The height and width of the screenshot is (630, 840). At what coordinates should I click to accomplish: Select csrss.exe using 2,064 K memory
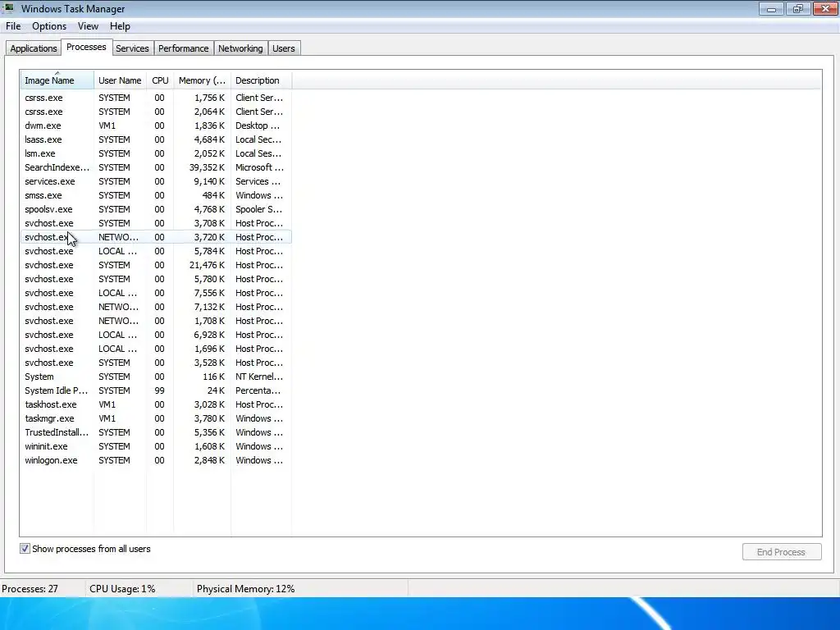point(156,112)
